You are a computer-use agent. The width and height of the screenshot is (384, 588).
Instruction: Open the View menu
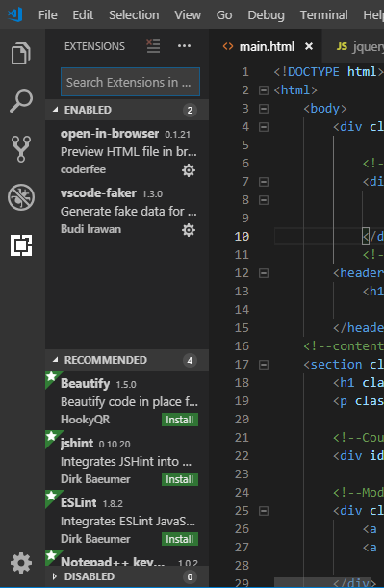[x=188, y=15]
